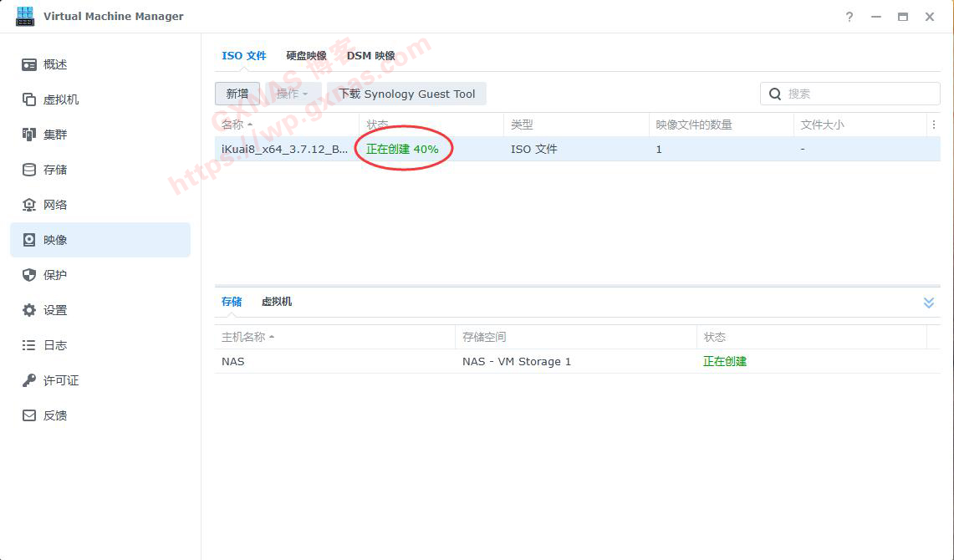954x560 pixels.
Task: Open the help question mark icon
Action: (x=849, y=17)
